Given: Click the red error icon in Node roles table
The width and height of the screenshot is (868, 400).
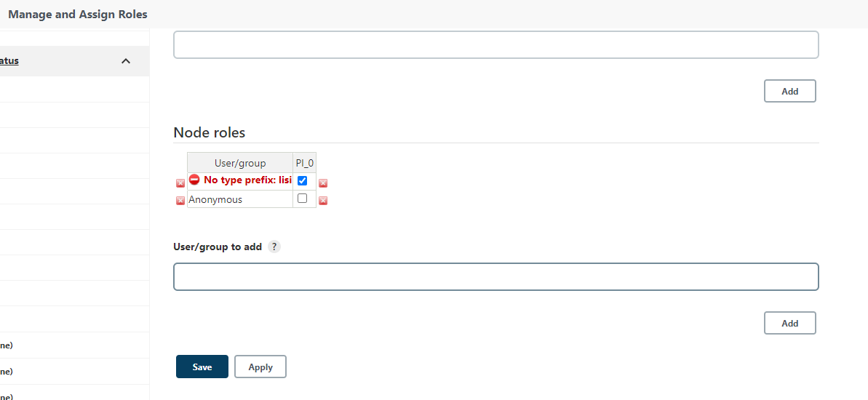Looking at the screenshot, I should coord(194,180).
